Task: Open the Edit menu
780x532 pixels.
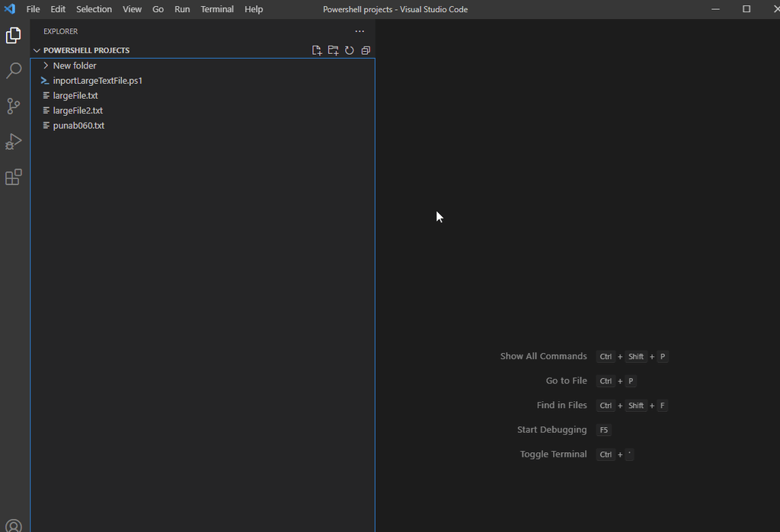Action: (x=58, y=9)
